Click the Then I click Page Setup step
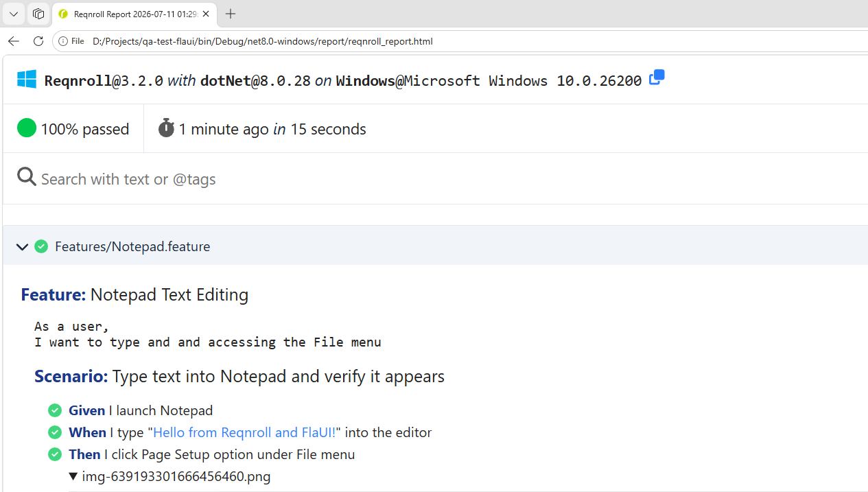 [x=212, y=454]
